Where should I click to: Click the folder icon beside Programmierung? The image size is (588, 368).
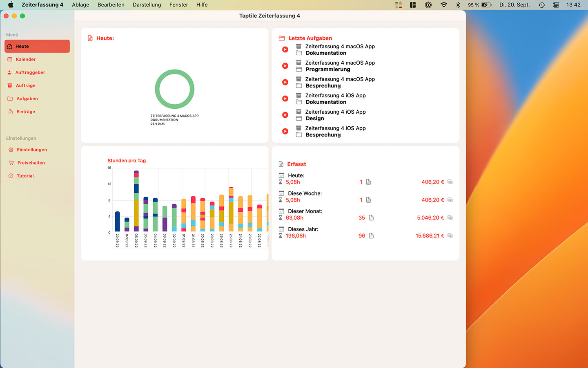tap(299, 69)
